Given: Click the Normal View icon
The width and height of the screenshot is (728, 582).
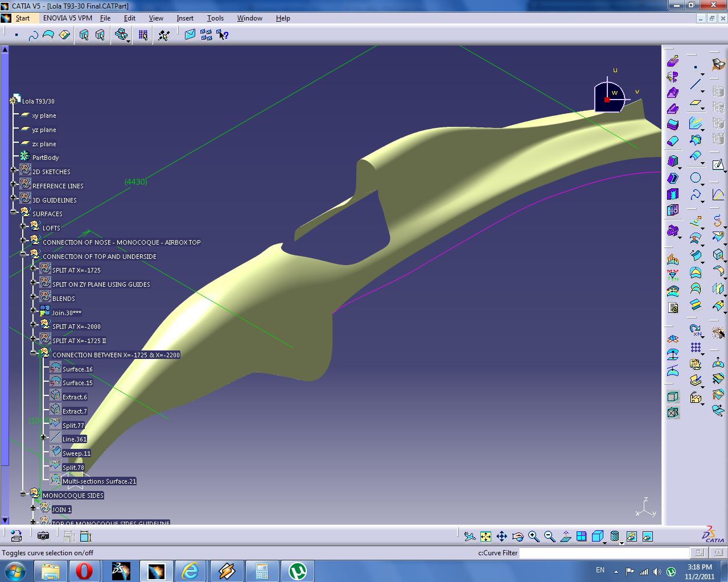Looking at the screenshot, I should point(565,536).
